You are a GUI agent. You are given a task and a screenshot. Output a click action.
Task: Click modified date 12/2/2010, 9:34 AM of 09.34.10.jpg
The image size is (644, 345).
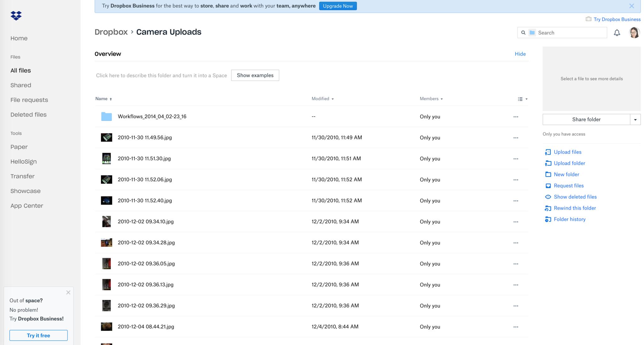(335, 222)
